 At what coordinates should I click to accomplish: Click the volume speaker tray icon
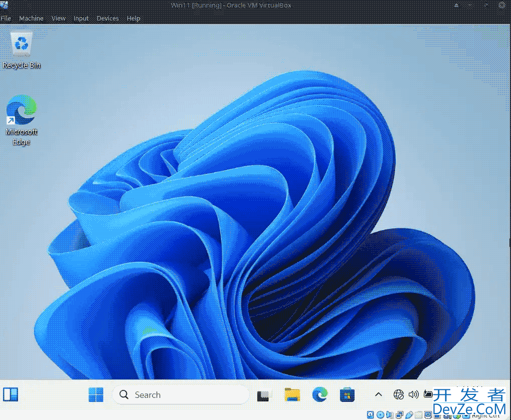pos(414,394)
